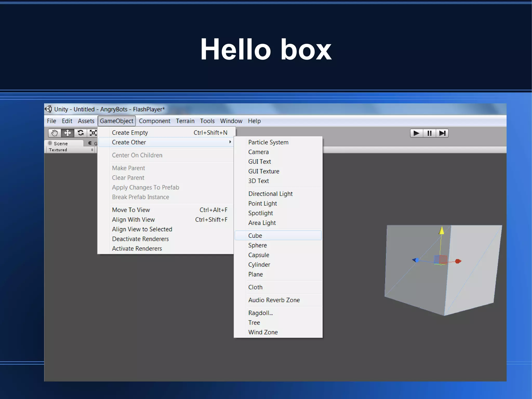The image size is (532, 399).
Task: Click the Step frame button
Action: tap(442, 133)
